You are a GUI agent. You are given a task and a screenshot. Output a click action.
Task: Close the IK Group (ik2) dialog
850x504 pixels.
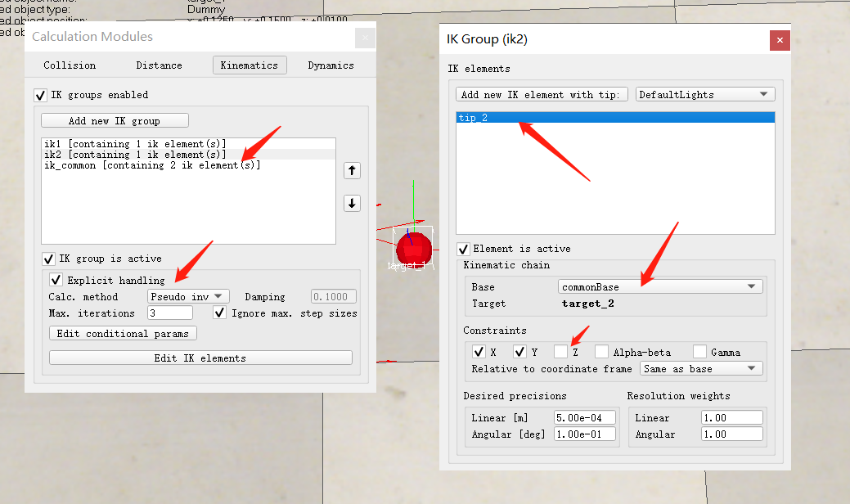[x=780, y=40]
